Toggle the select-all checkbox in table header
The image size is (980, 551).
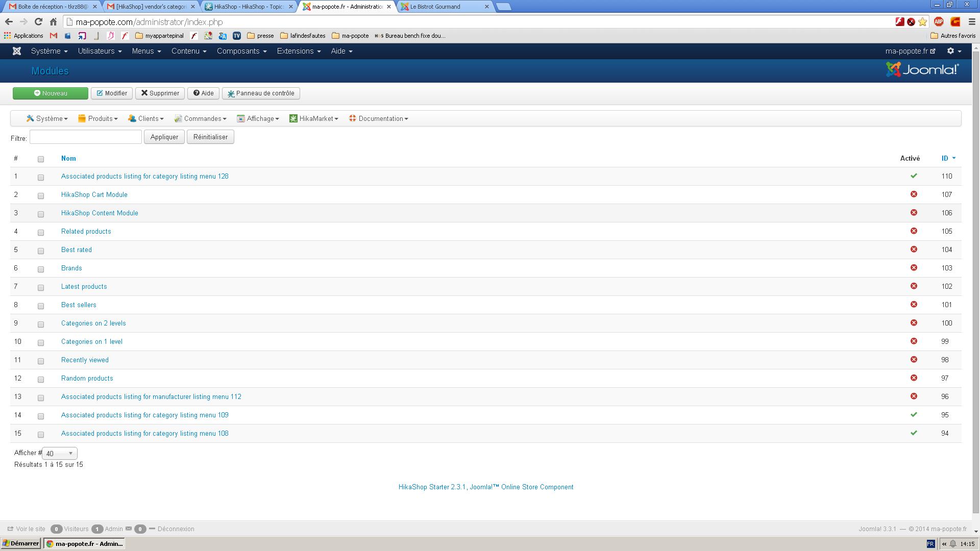pyautogui.click(x=41, y=159)
